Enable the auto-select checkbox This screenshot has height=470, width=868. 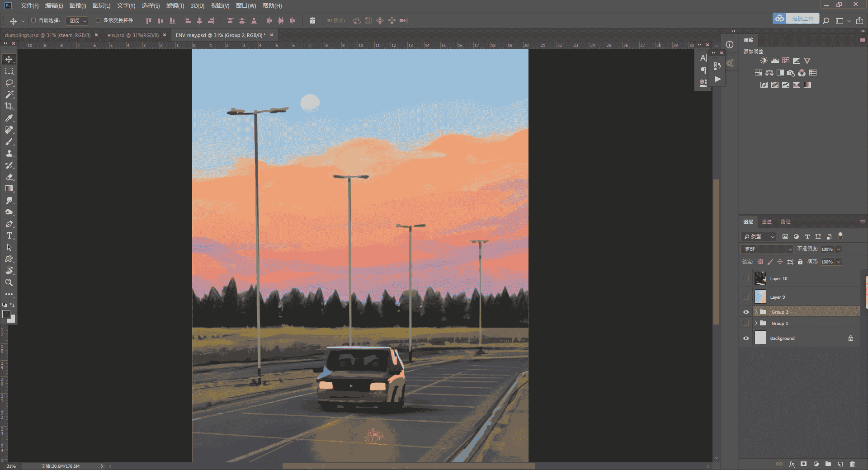[x=33, y=20]
